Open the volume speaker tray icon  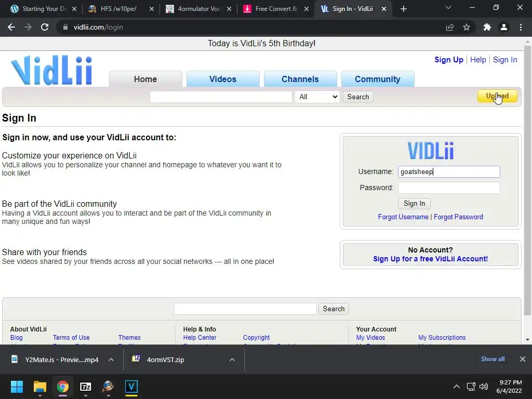point(484,387)
